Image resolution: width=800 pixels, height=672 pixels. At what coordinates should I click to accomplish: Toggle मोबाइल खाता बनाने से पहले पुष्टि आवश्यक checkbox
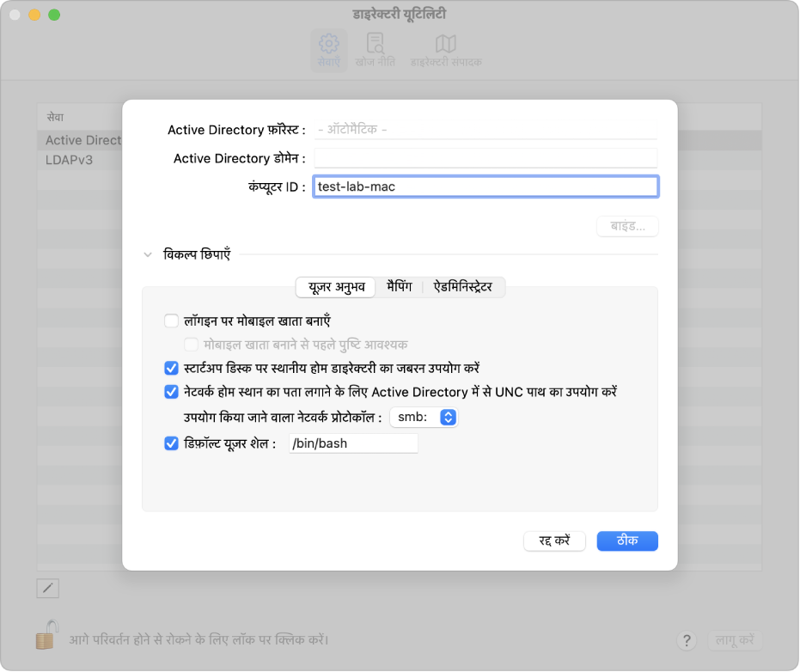coord(192,345)
